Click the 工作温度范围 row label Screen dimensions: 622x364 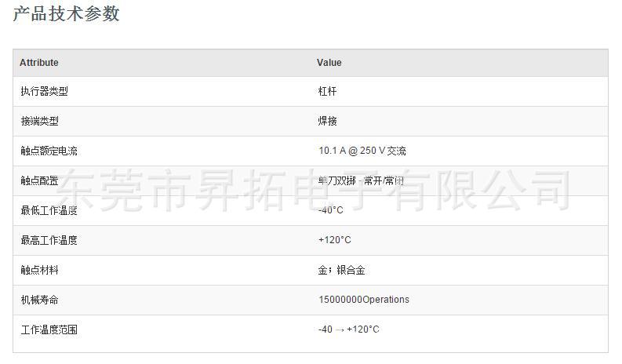pyautogui.click(x=49, y=329)
